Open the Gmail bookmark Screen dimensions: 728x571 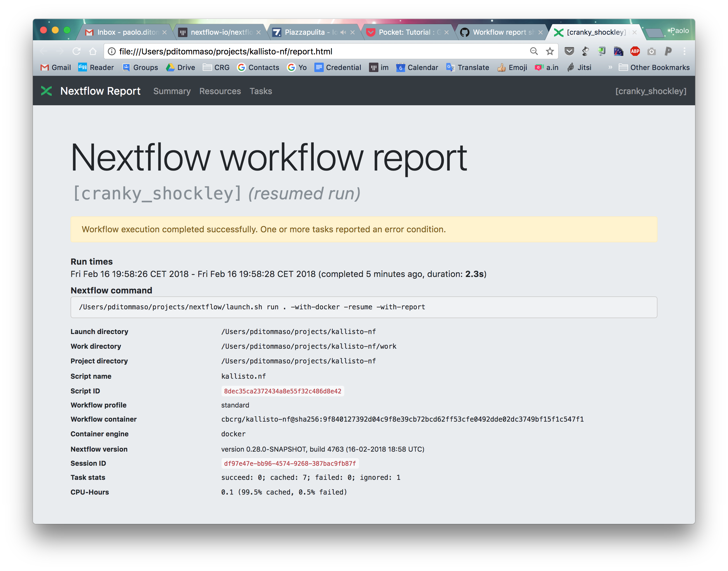(56, 68)
